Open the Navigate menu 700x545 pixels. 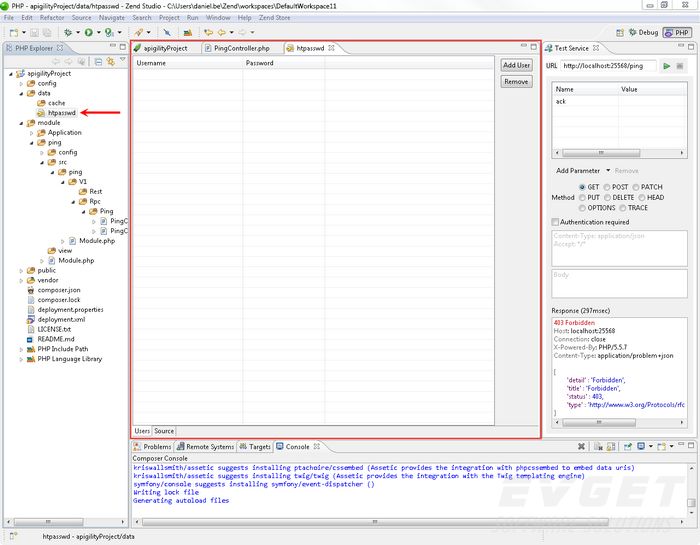112,17
